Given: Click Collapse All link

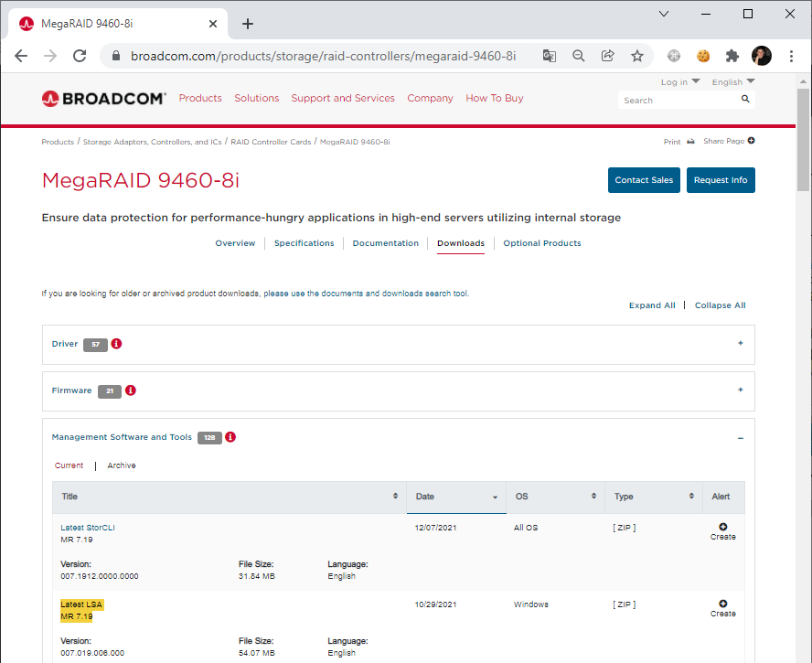Looking at the screenshot, I should click(x=720, y=305).
